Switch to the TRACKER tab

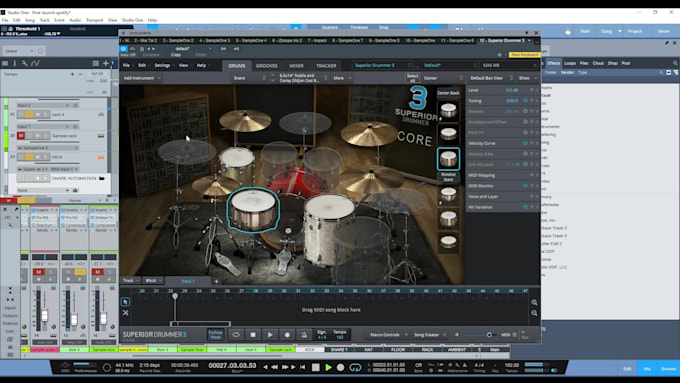(326, 66)
